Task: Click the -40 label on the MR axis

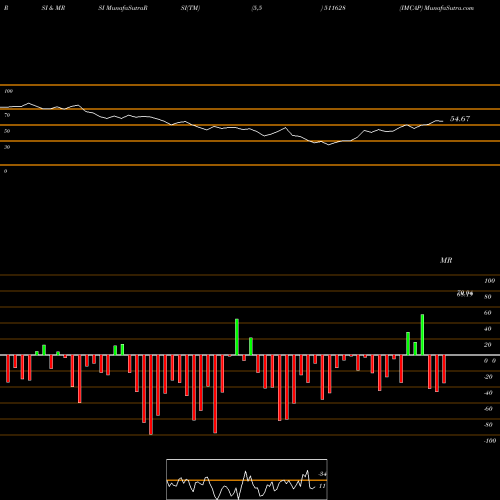Action: 488,393
